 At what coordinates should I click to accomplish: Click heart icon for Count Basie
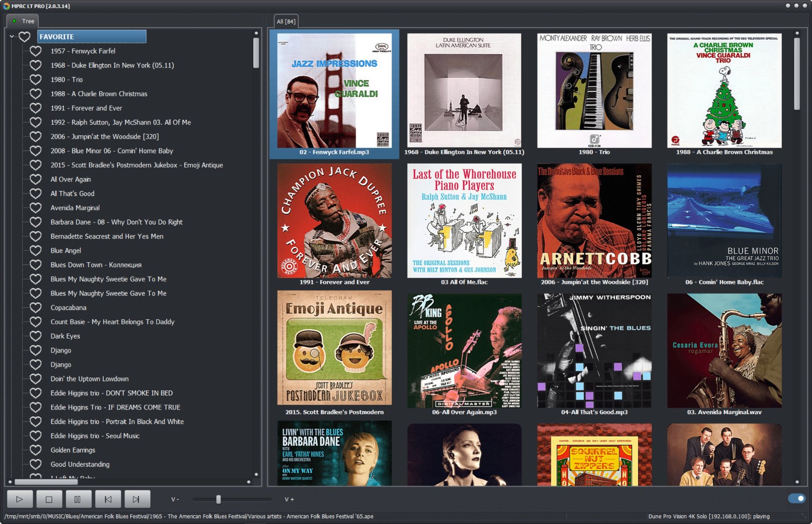click(35, 322)
